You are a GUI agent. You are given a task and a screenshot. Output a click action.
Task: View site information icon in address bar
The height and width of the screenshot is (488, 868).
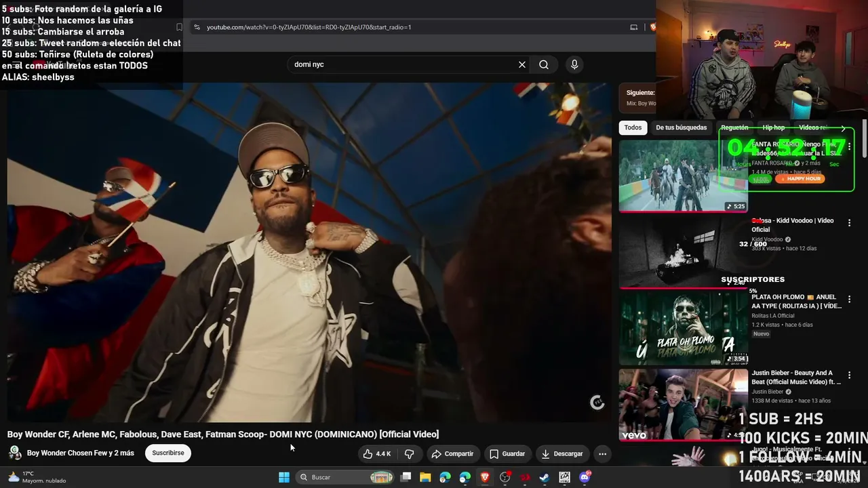197,27
